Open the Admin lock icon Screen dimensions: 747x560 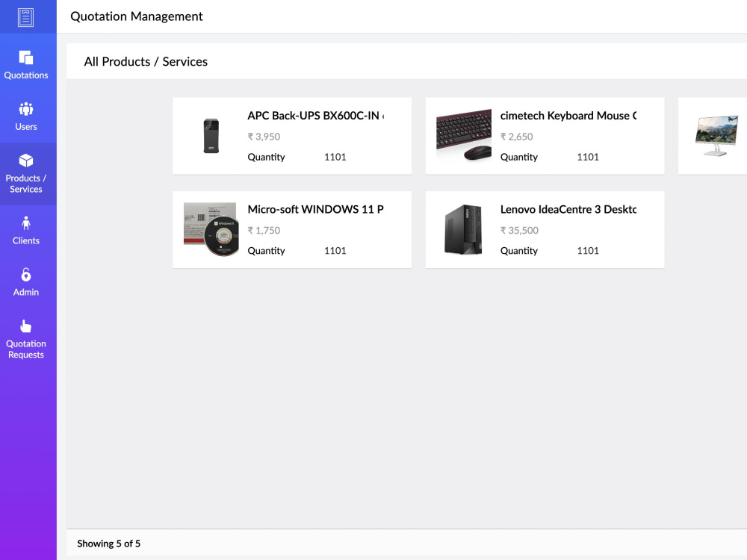27,276
